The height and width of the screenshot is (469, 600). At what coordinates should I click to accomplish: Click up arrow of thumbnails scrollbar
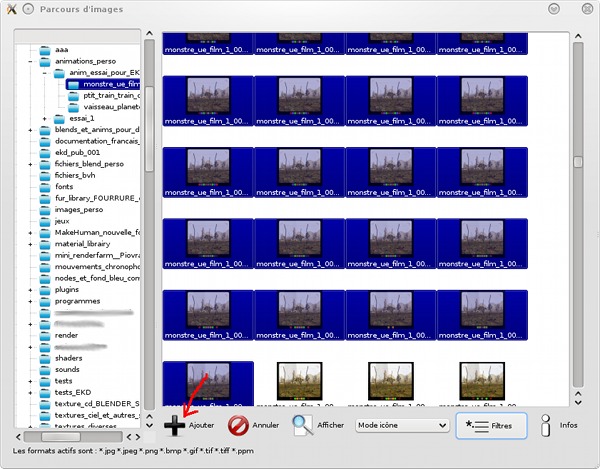click(x=578, y=36)
